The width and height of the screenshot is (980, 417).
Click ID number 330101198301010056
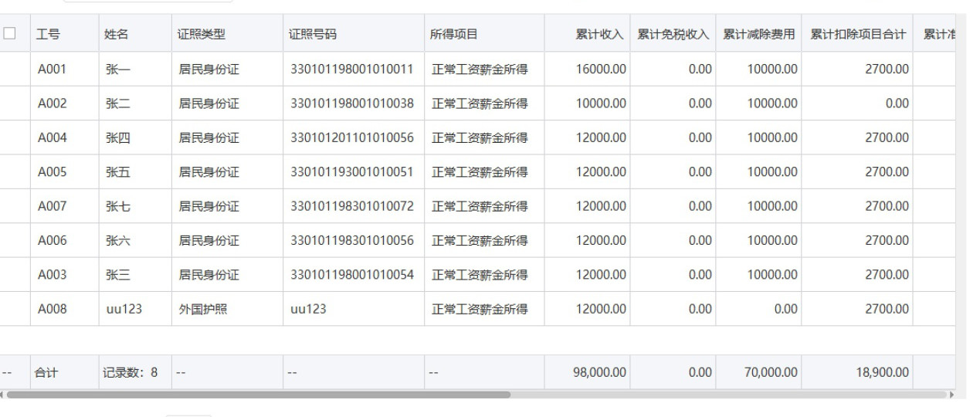[x=351, y=240]
